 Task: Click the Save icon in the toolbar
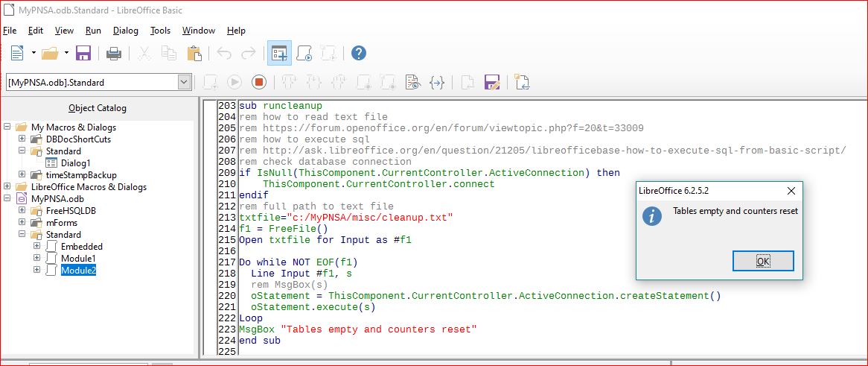[83, 53]
